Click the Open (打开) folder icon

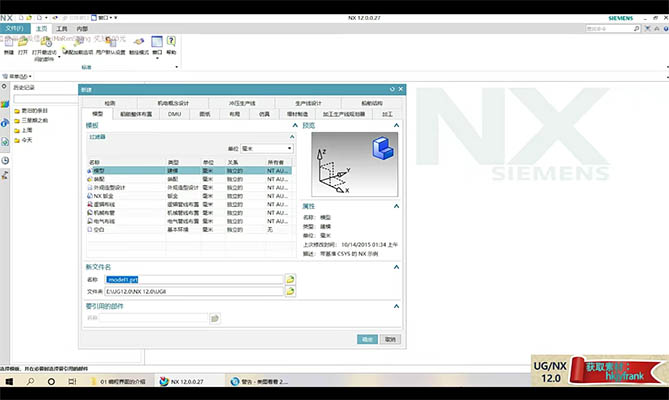(x=23, y=43)
